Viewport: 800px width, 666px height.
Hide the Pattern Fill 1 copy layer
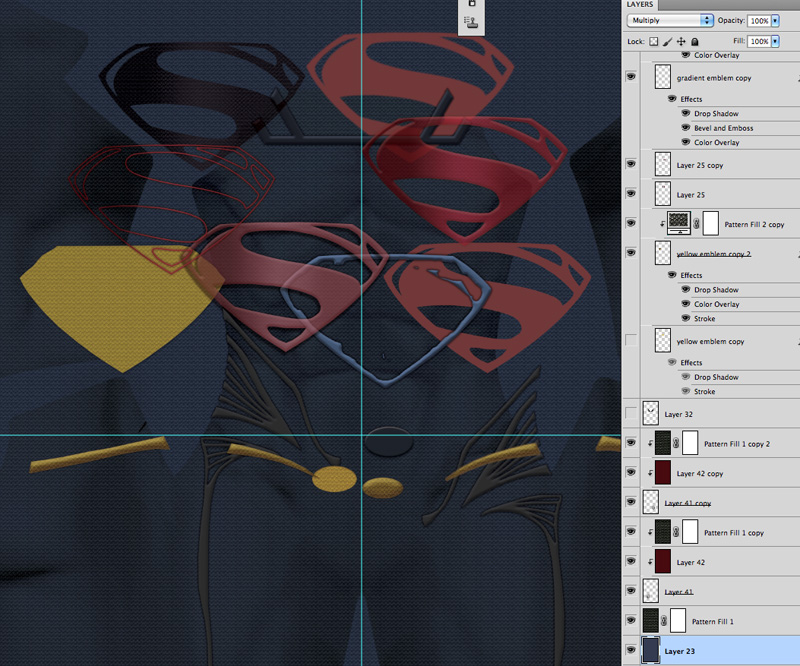pyautogui.click(x=631, y=531)
